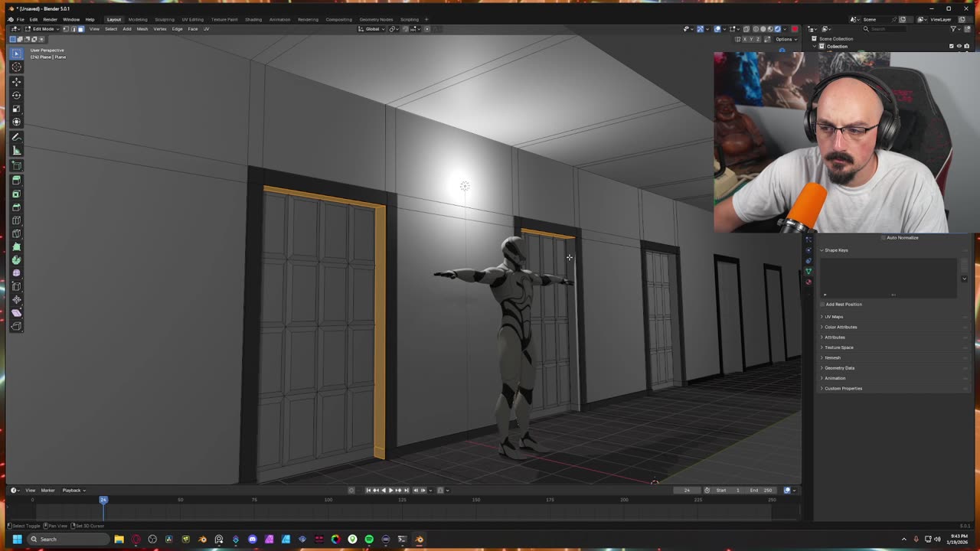This screenshot has height=551, width=980.
Task: Open the Mesh menu in viewport header
Action: (x=142, y=29)
